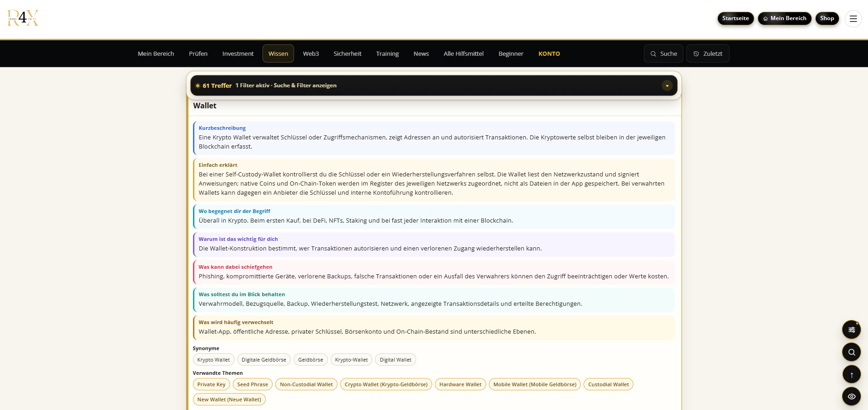
Task: Open the Web3 menu item
Action: [311, 53]
